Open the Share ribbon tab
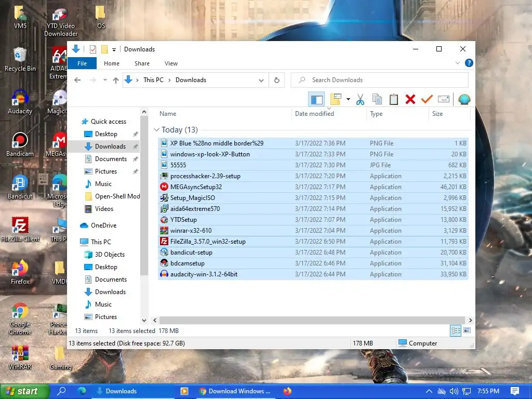Screen dimensions: 532x399 [x=142, y=63]
